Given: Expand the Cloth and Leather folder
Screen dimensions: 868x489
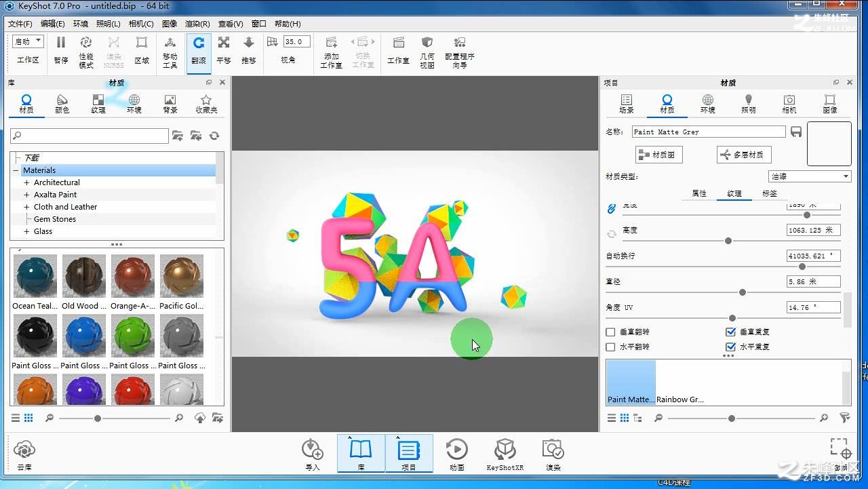Looking at the screenshot, I should coord(26,207).
